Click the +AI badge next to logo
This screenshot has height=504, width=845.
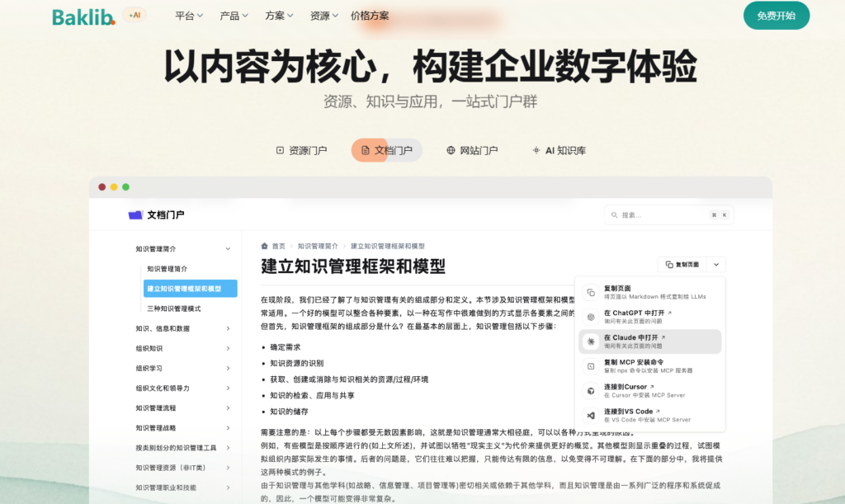click(x=135, y=15)
